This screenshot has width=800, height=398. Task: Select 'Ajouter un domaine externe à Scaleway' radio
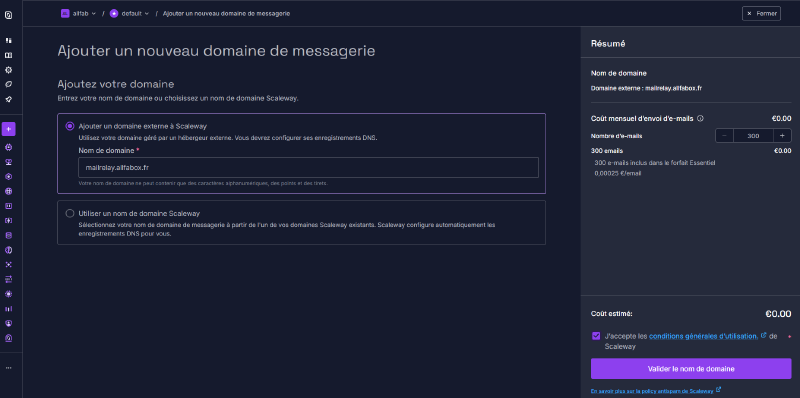pos(70,126)
